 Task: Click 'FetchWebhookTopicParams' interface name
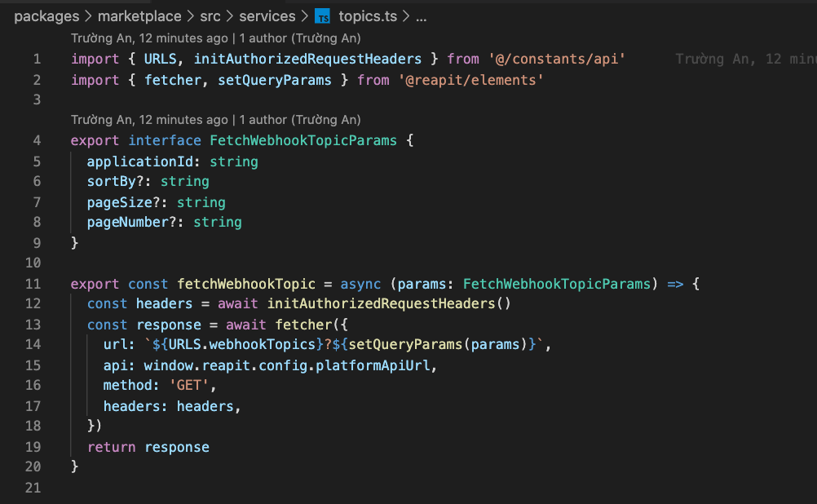(303, 140)
